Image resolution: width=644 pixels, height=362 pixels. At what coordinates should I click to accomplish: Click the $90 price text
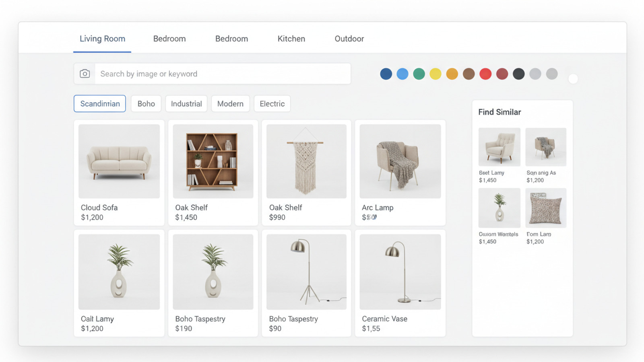pos(275,329)
